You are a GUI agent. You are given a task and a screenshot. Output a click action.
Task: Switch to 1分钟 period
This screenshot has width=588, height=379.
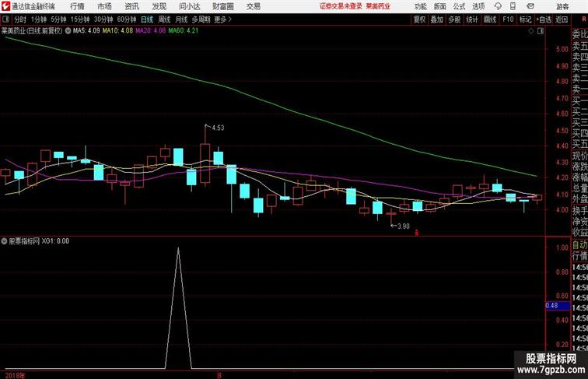(39, 19)
